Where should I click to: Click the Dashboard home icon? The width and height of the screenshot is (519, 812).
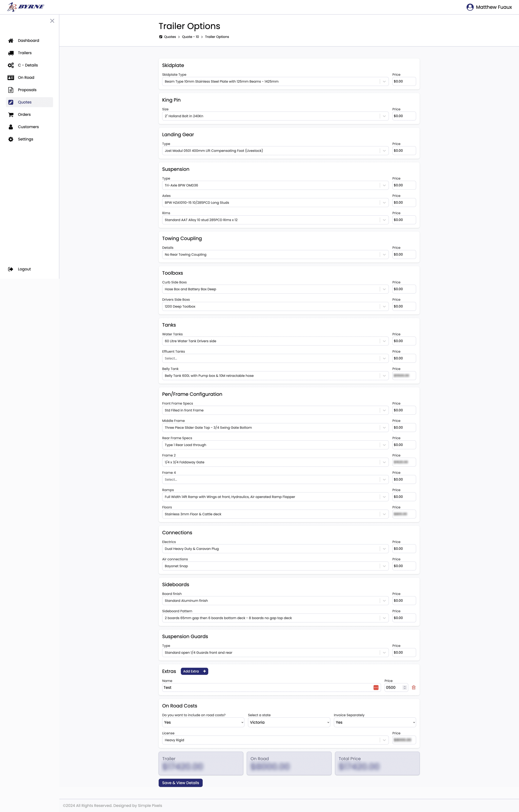tap(11, 41)
